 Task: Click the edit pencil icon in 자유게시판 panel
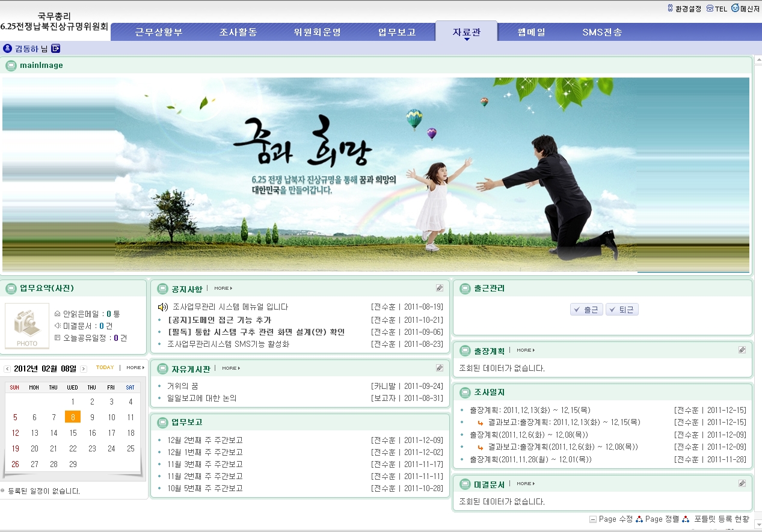[x=440, y=368]
